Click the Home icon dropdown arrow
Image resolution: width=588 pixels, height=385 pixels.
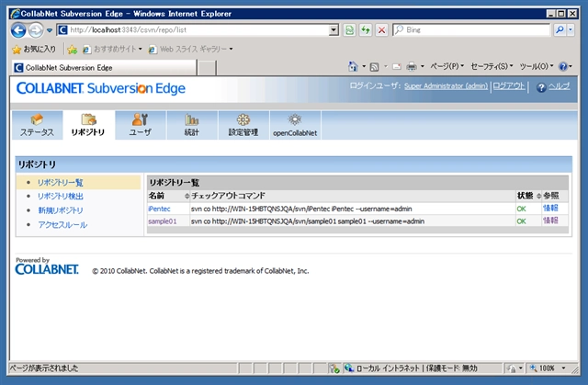(x=364, y=67)
